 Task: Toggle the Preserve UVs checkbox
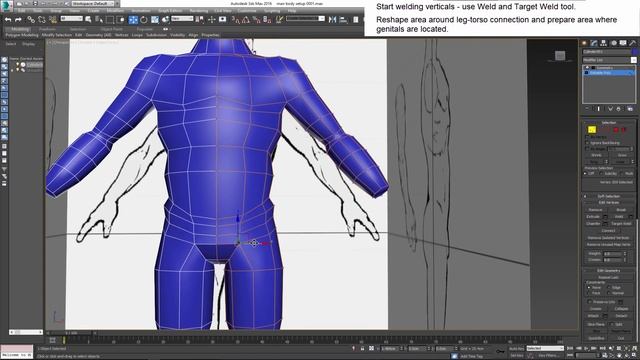[x=589, y=302]
